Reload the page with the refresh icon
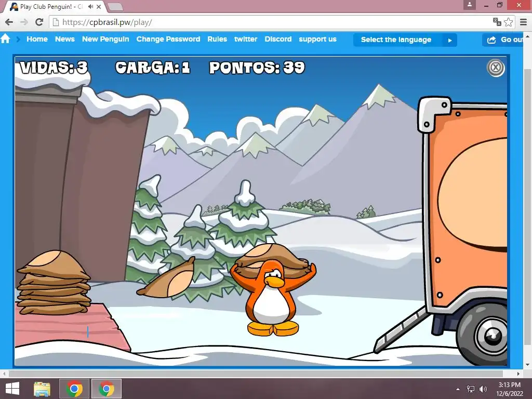 39,22
